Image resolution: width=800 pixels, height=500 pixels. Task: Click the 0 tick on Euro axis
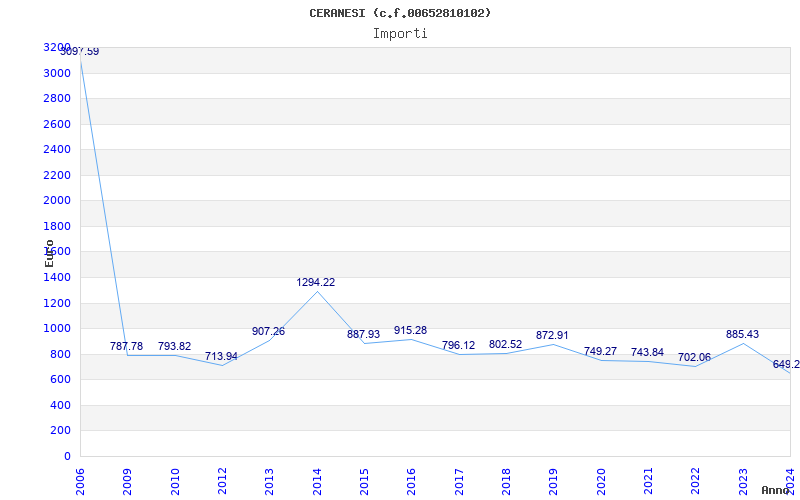click(67, 456)
